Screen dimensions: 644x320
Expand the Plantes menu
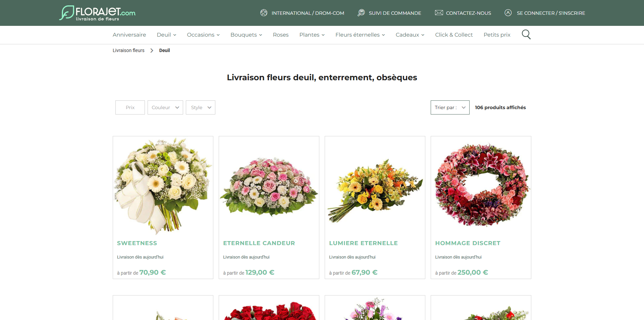[312, 35]
